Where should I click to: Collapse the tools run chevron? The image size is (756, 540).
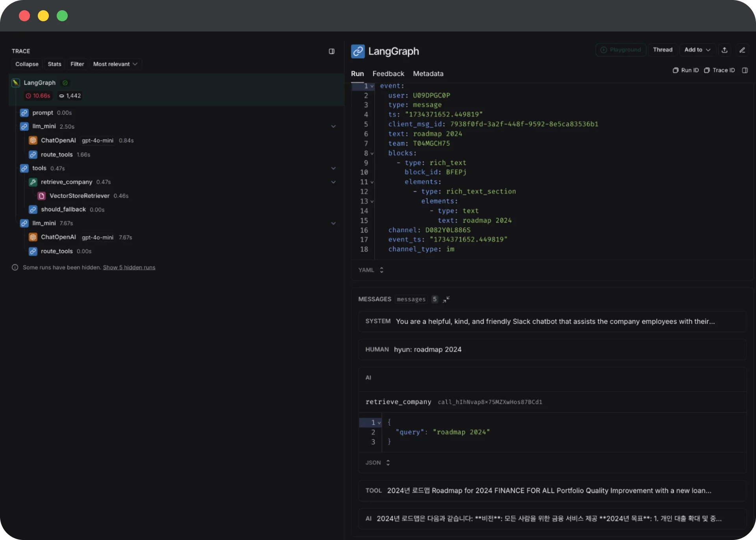333,168
